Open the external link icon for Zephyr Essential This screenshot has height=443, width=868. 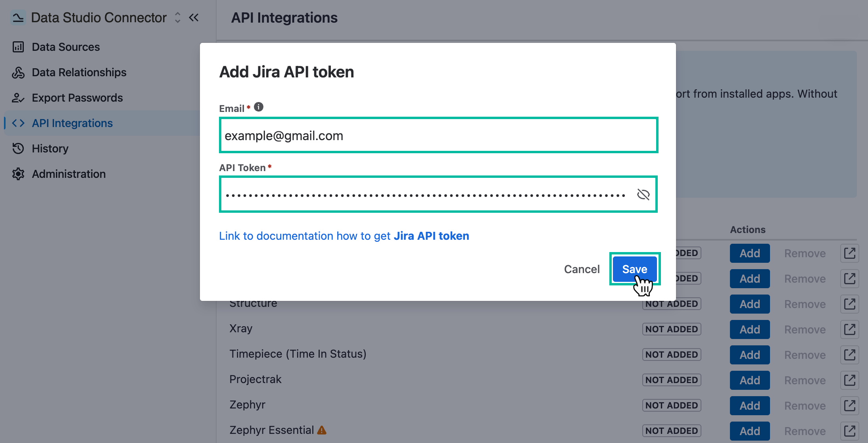850,431
